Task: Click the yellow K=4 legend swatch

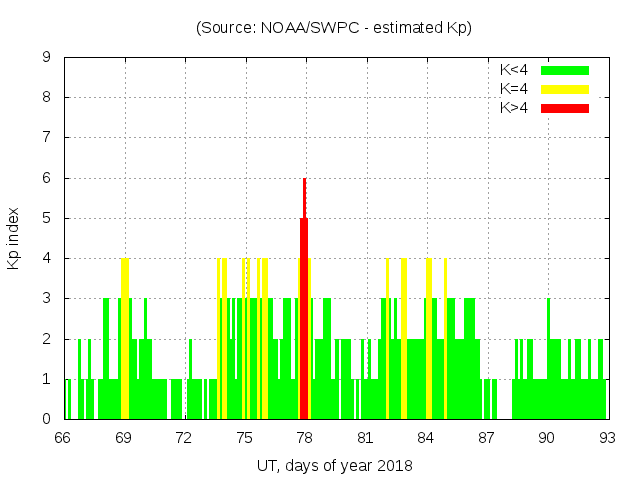Action: click(565, 89)
